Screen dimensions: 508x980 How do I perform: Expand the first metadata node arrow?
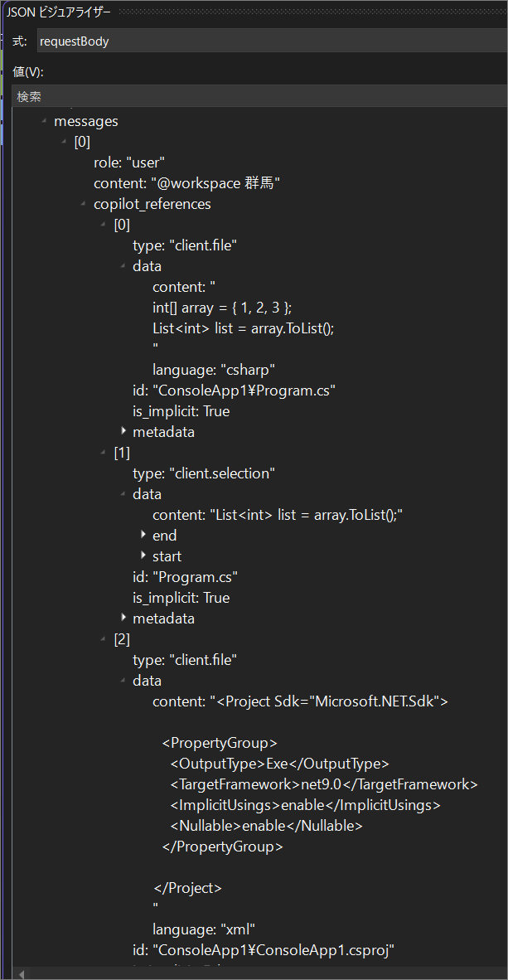pos(123,431)
